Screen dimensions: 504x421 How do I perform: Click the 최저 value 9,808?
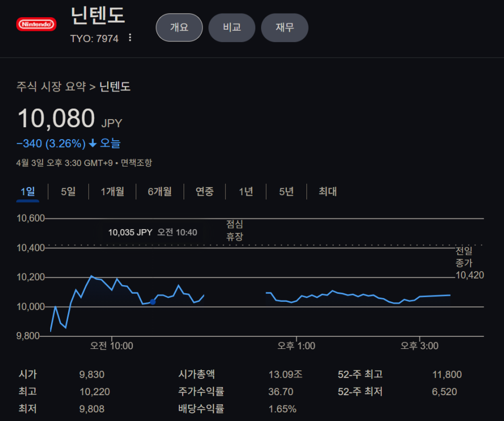coord(92,409)
